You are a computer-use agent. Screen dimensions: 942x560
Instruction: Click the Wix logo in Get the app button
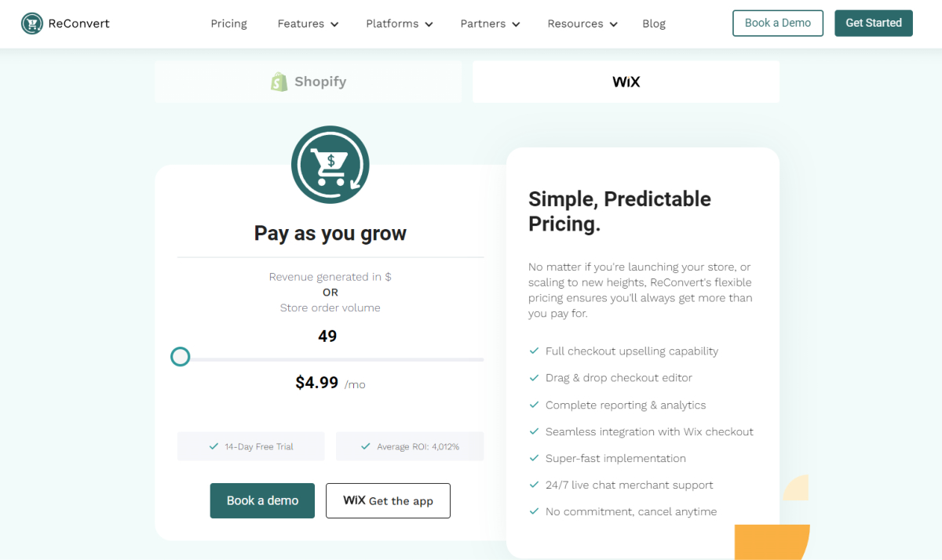coord(354,500)
